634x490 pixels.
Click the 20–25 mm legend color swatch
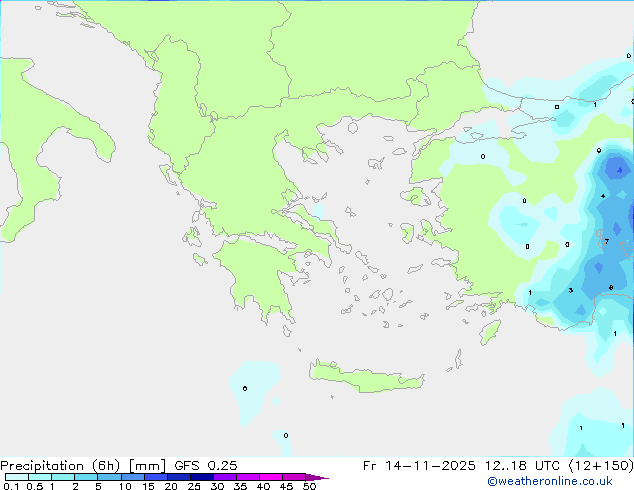pyautogui.click(x=178, y=477)
